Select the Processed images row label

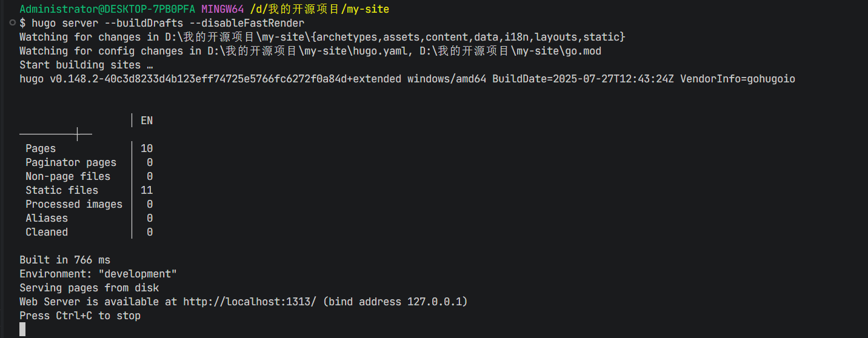[74, 204]
